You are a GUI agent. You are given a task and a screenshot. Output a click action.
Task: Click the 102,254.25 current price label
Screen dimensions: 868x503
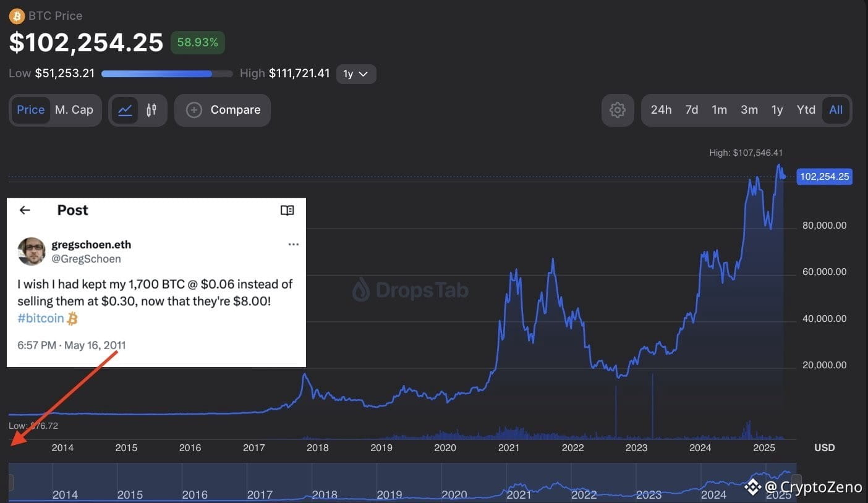tap(824, 177)
